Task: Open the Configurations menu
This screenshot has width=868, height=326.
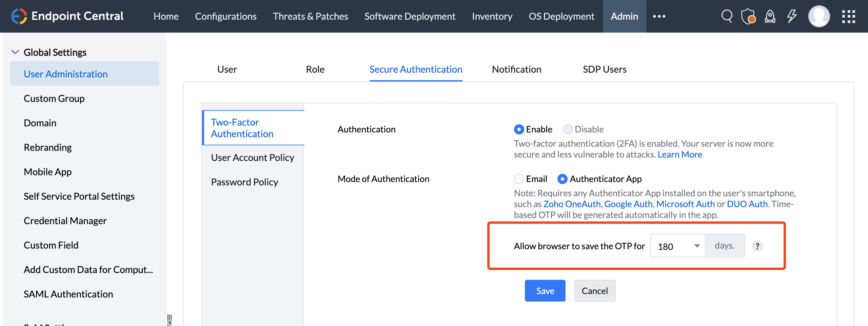Action: [225, 16]
